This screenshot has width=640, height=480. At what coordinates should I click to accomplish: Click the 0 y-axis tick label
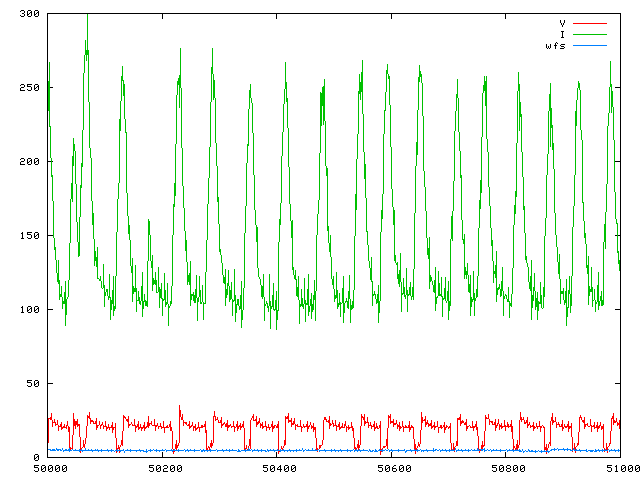pyautogui.click(x=35, y=458)
